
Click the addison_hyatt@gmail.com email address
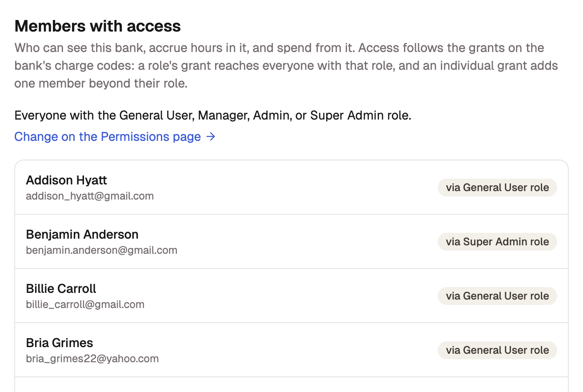point(90,196)
